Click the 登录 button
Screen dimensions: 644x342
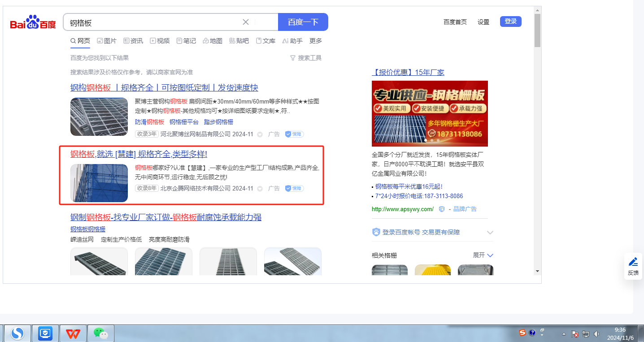click(x=511, y=22)
